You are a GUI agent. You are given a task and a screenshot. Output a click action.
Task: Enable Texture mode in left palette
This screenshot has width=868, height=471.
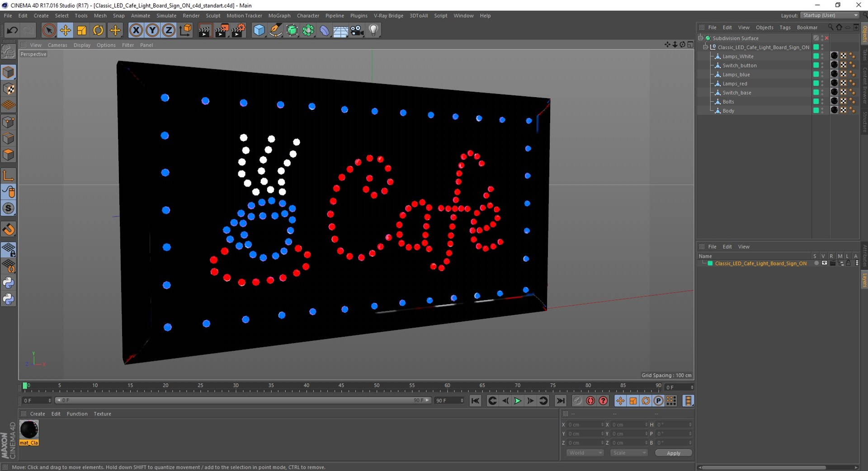pos(9,89)
